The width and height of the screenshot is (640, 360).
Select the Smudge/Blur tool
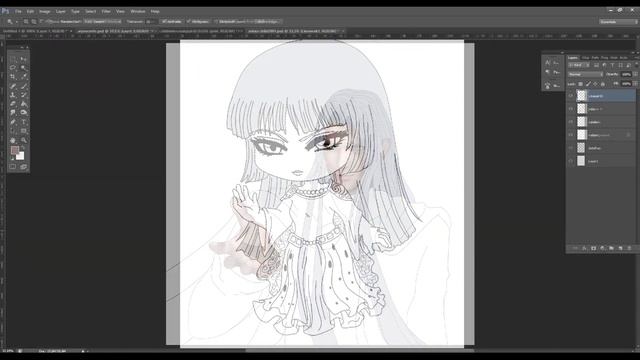click(x=13, y=113)
